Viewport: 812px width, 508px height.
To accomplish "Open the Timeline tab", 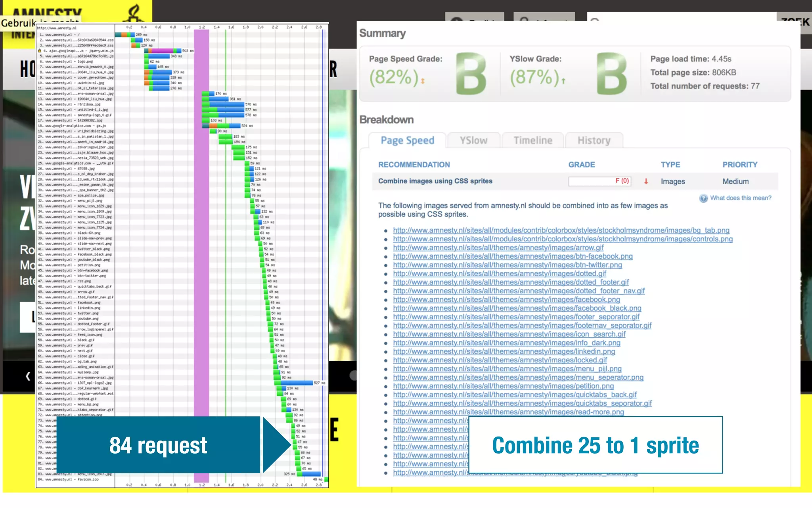I will [533, 140].
